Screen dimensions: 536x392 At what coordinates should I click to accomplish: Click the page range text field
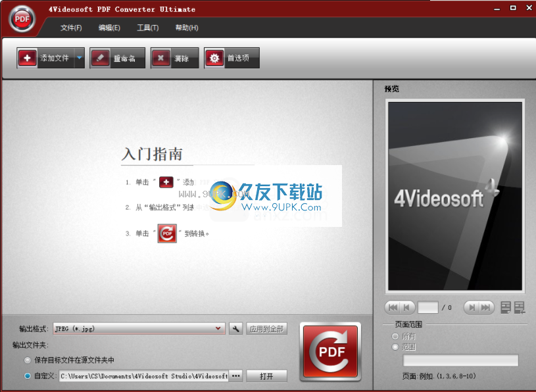click(x=460, y=360)
